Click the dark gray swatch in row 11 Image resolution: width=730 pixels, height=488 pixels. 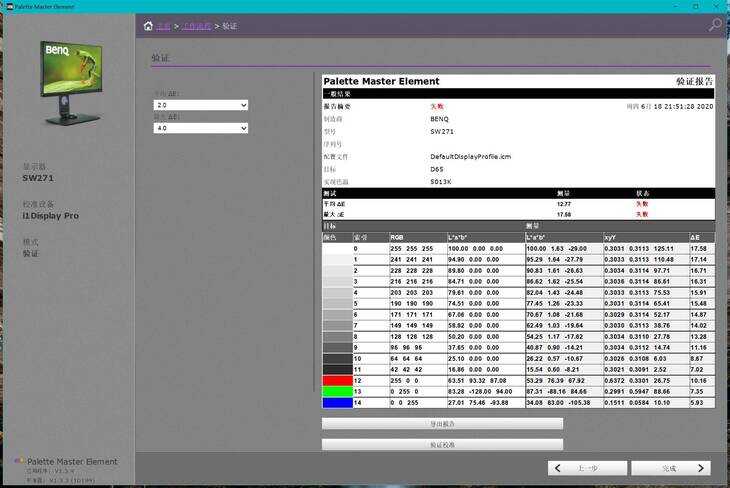point(338,370)
